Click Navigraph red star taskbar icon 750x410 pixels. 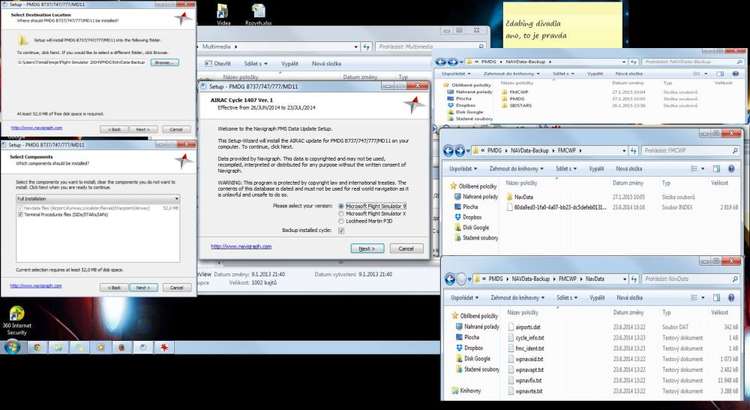click(x=164, y=347)
